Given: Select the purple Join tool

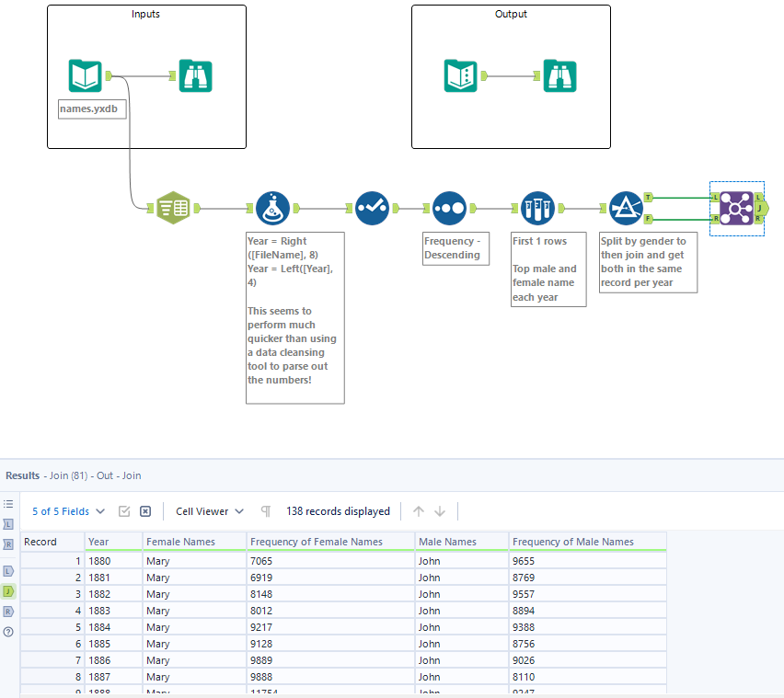Looking at the screenshot, I should click(x=736, y=208).
